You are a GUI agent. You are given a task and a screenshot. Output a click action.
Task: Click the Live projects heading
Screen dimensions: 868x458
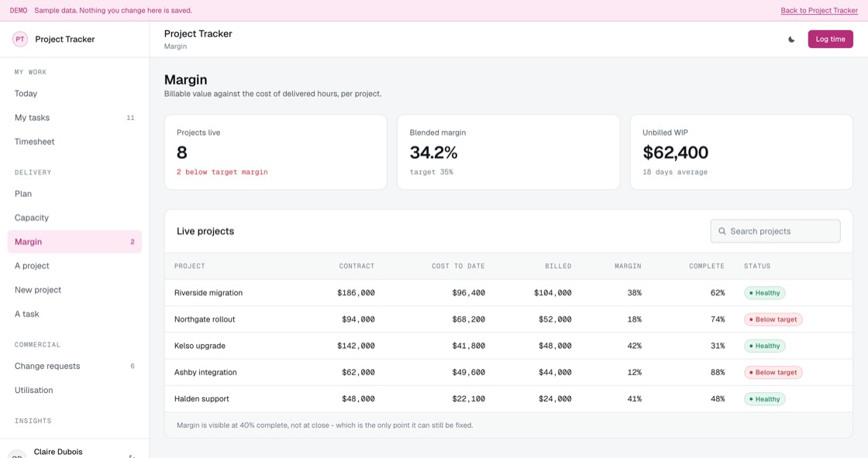tap(205, 232)
